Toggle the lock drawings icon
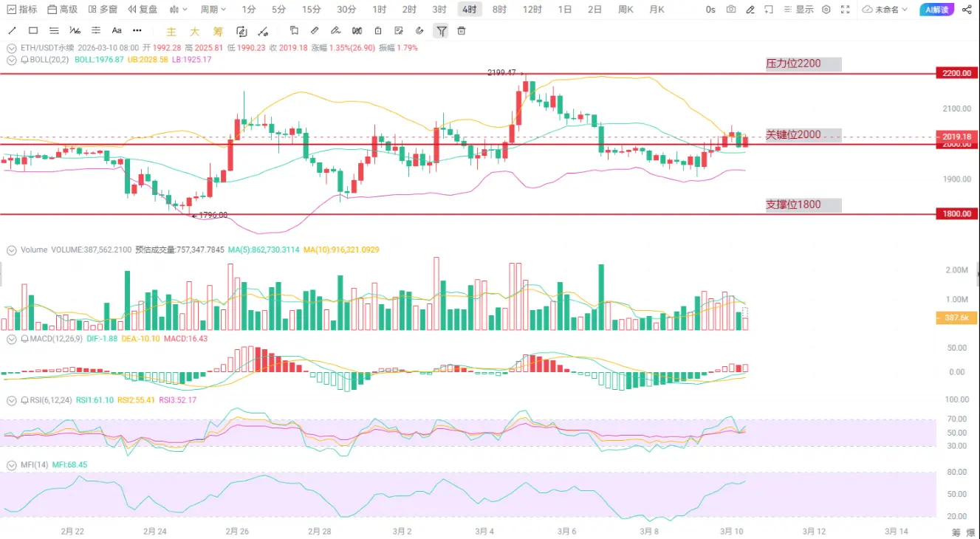The width and height of the screenshot is (980, 539). point(378,31)
